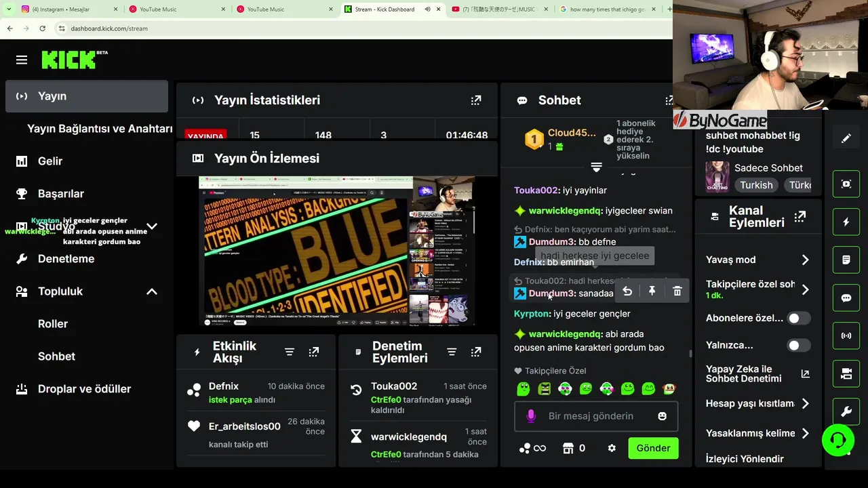Click Touka002 in moderation actions
The width and height of the screenshot is (868, 488).
[394, 386]
